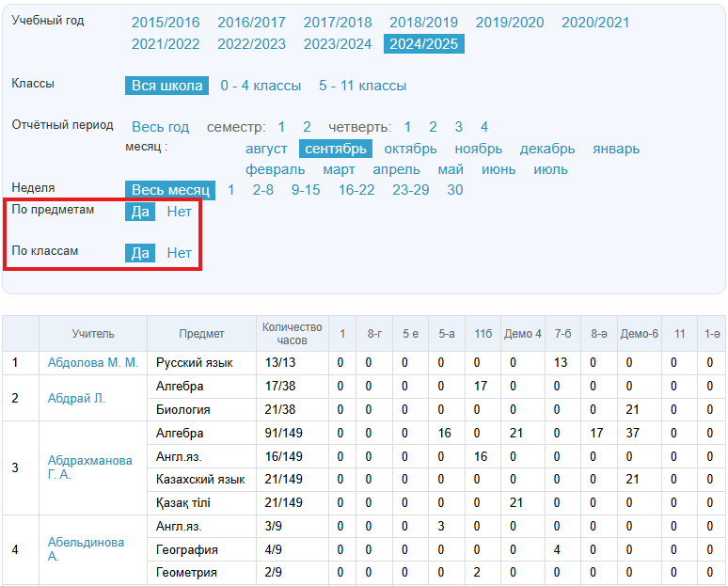Filter by 5 - 11 классы
This screenshot has height=586, width=728.
(x=362, y=86)
